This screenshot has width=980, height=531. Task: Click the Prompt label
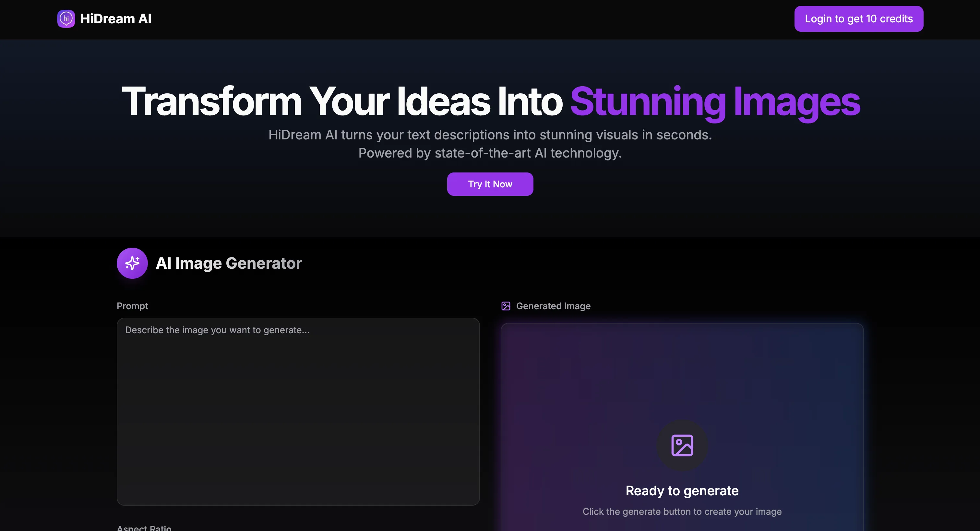(x=132, y=306)
